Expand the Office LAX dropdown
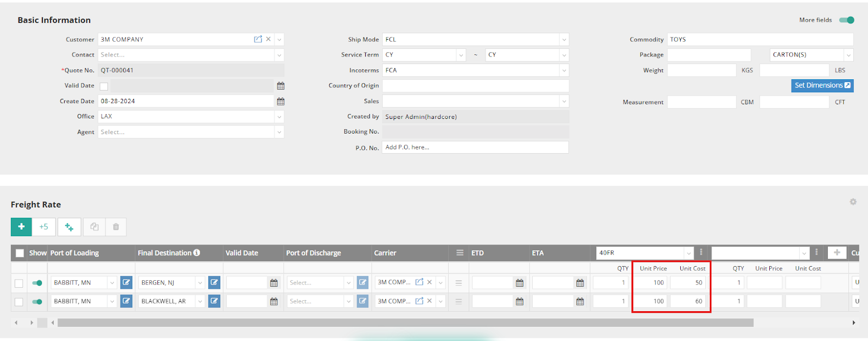The image size is (868, 341). point(279,117)
